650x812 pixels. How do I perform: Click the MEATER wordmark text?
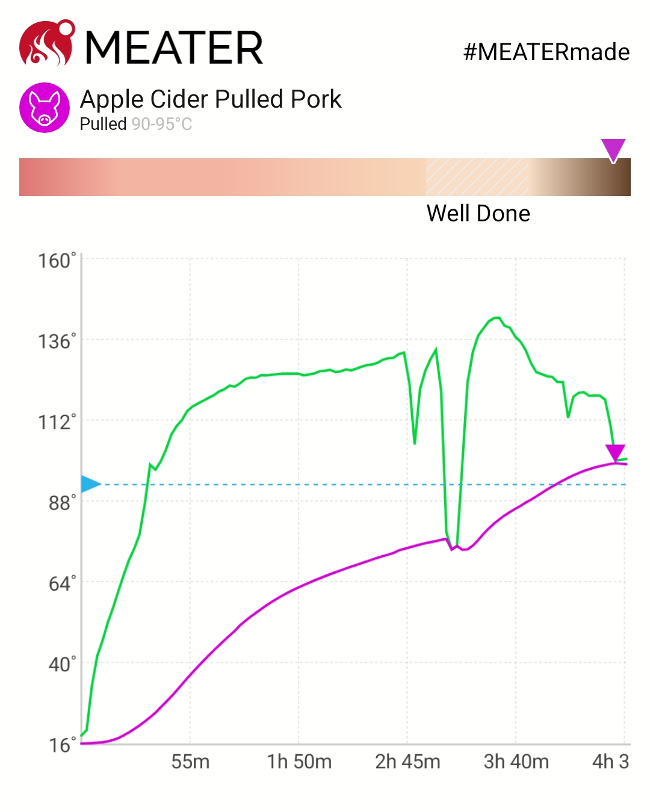[175, 48]
